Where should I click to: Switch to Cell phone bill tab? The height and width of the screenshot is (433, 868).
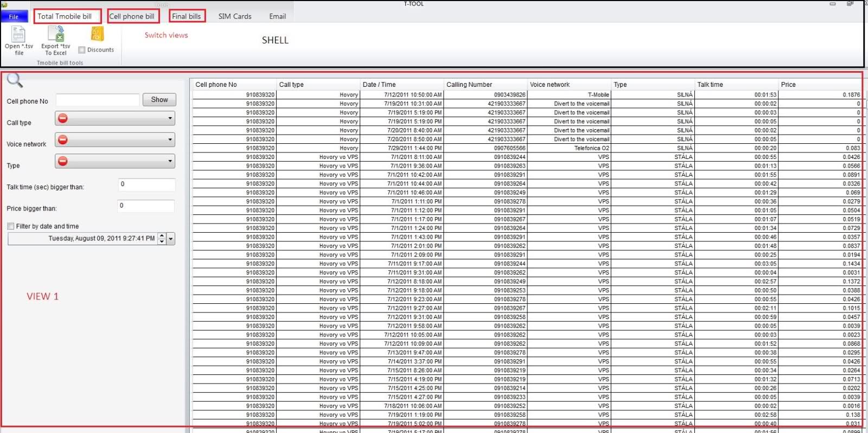click(x=133, y=16)
